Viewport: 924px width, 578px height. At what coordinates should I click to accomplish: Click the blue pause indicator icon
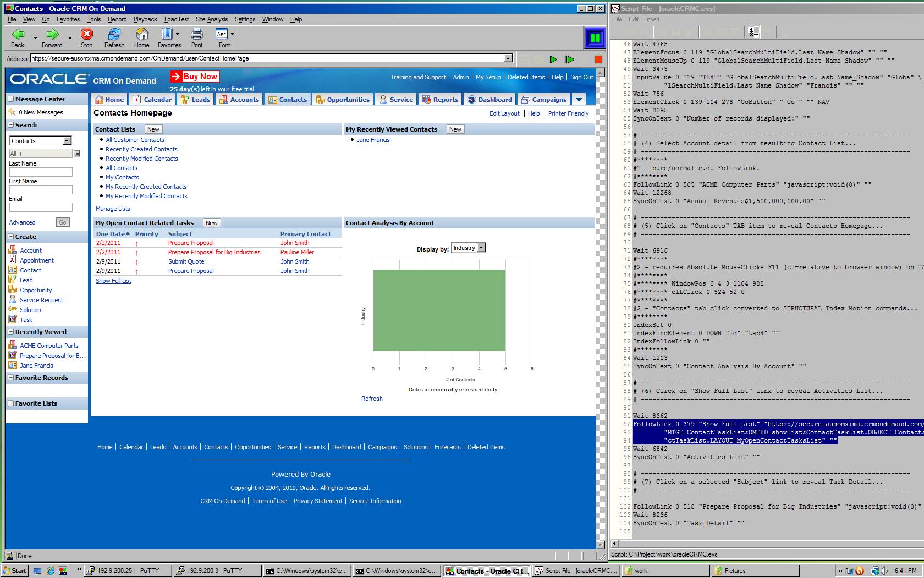coord(595,38)
